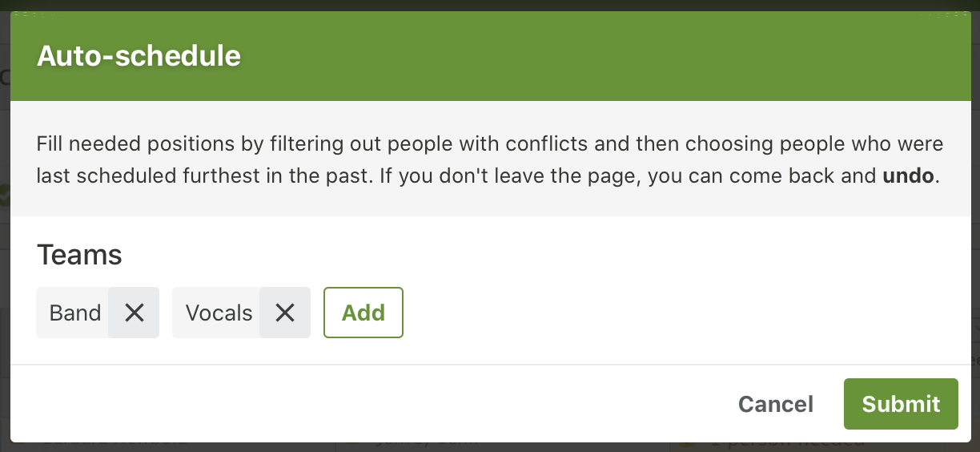Screen dimensions: 980x452
Task: Select the Vocals team tag label
Action: click(x=219, y=313)
